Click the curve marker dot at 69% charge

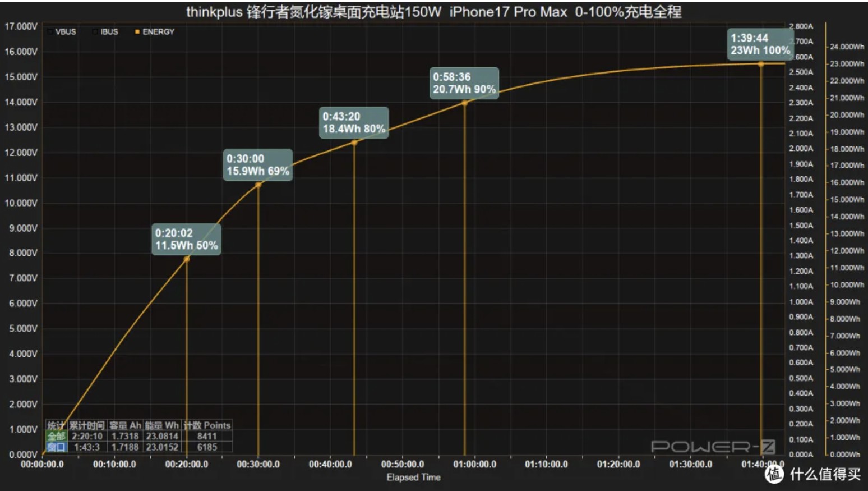(258, 185)
